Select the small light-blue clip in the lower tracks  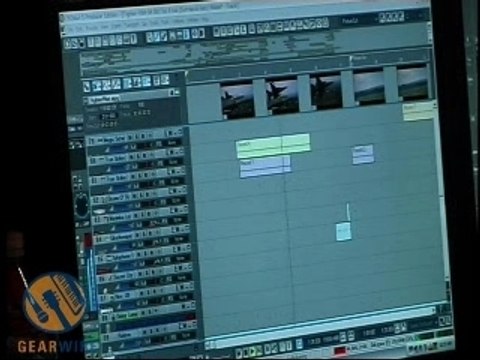(343, 232)
